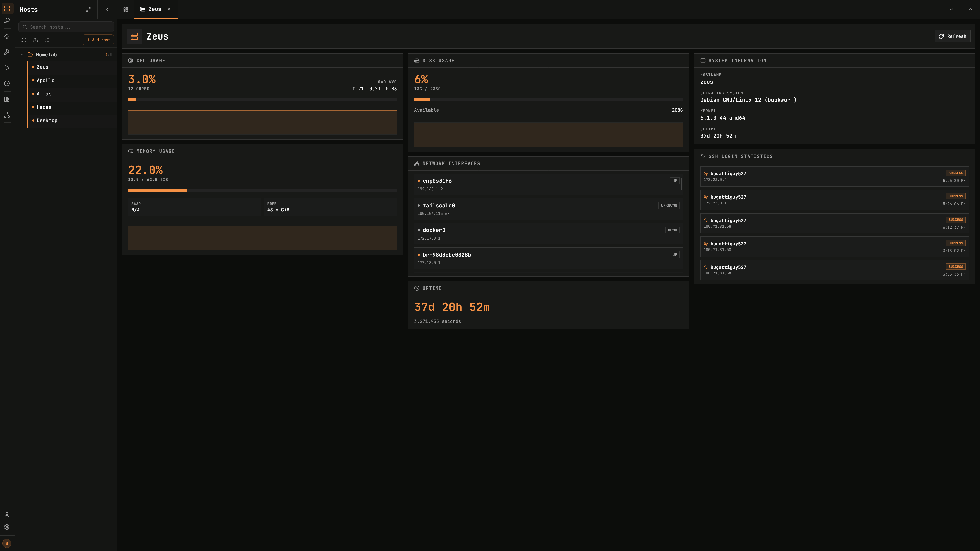Viewport: 980px width, 551px height.
Task: Click the large Zeus server icon in header
Action: tap(134, 36)
